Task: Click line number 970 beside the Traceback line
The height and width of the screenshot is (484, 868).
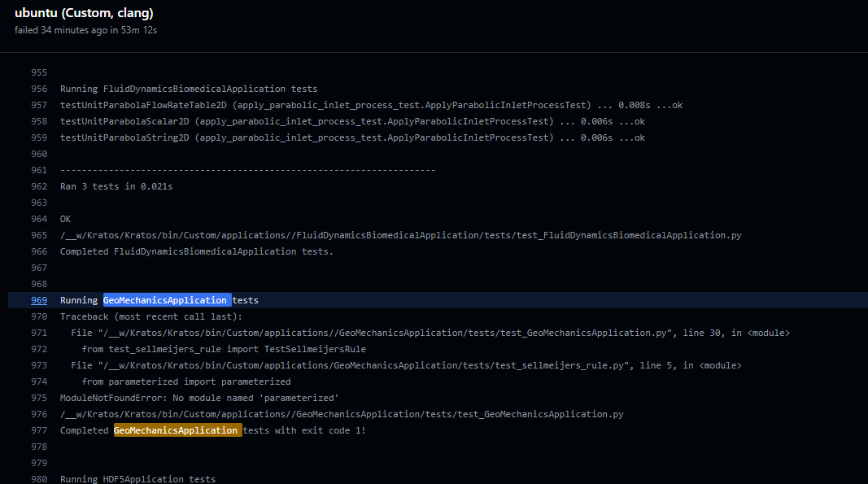Action: (39, 316)
